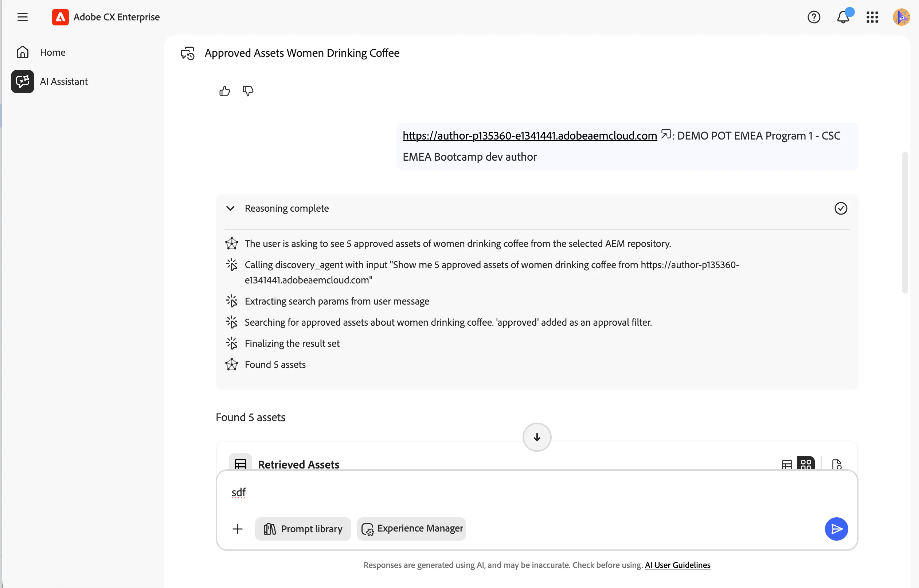The image size is (919, 588).
Task: Give a thumbs up to the response
Action: 225,91
